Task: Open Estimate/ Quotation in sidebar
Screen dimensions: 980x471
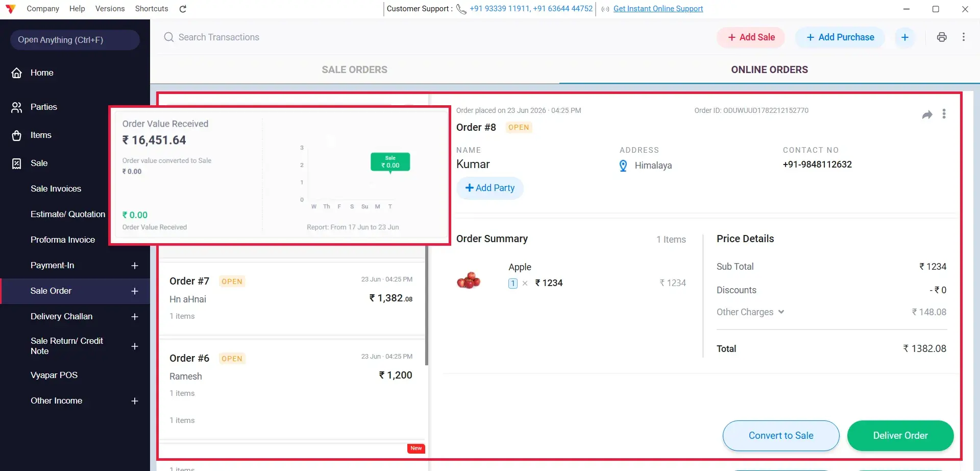Action: 68,215
